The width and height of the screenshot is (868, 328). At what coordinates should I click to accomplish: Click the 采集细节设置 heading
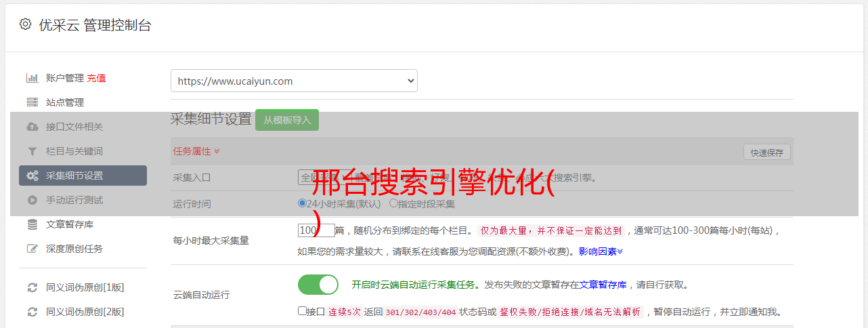[x=211, y=119]
